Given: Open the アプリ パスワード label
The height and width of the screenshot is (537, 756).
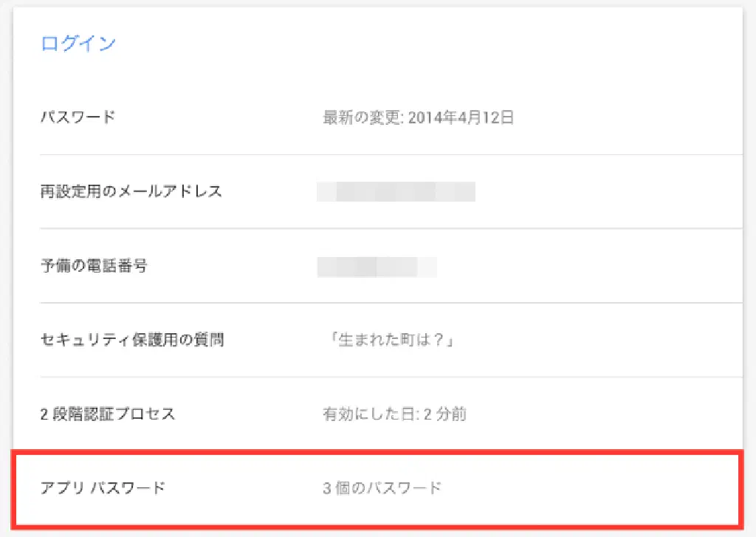Looking at the screenshot, I should pyautogui.click(x=103, y=488).
